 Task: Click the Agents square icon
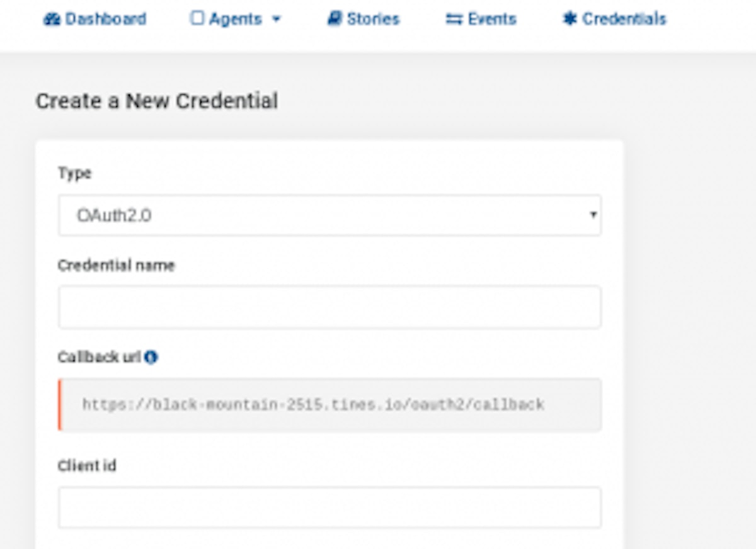(x=197, y=19)
